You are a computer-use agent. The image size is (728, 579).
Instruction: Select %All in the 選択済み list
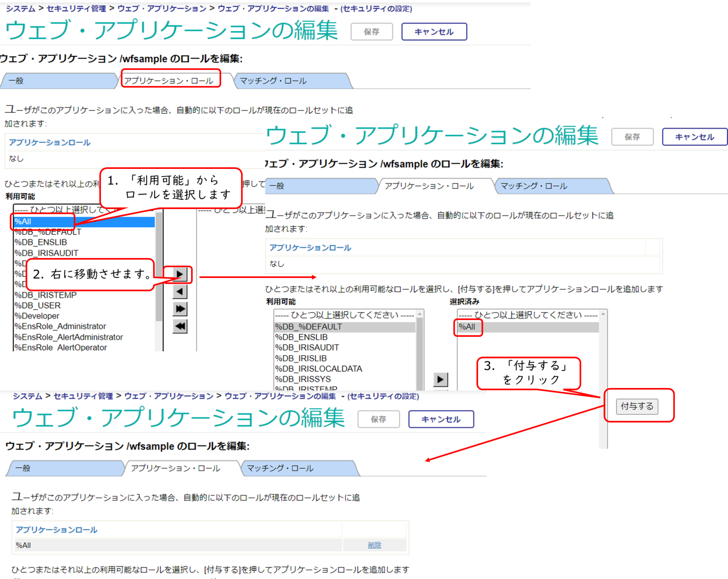tap(467, 327)
